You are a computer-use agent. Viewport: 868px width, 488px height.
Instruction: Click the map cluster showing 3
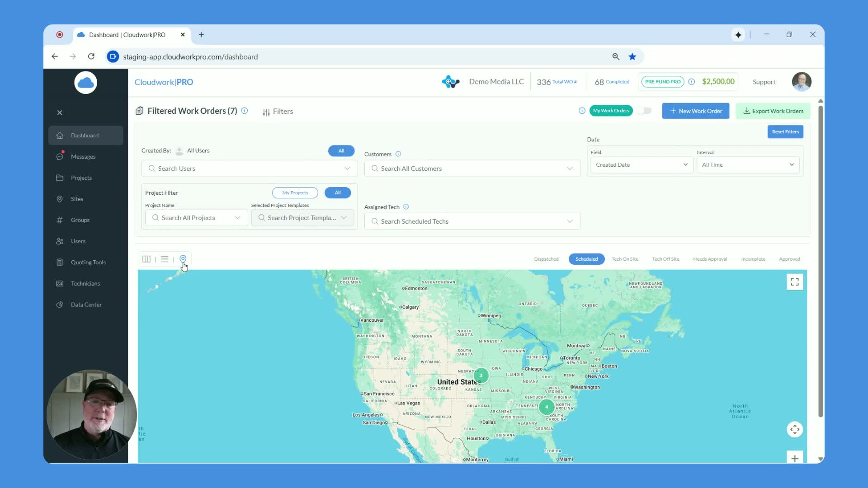pos(481,375)
